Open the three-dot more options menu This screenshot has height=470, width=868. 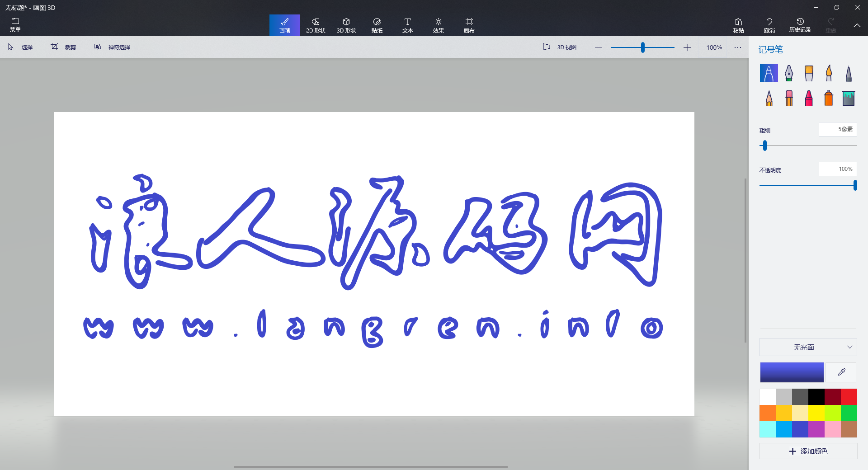click(737, 47)
